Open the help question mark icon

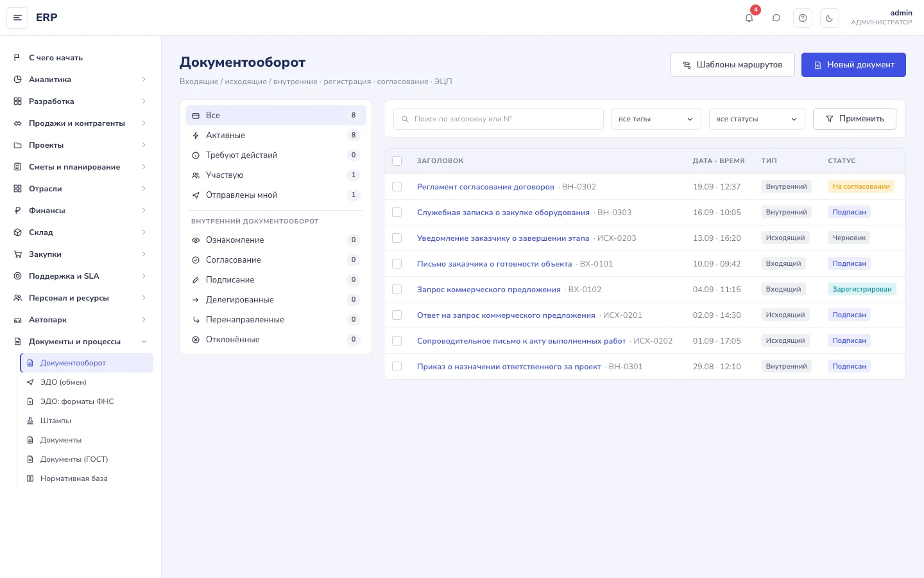click(x=803, y=18)
